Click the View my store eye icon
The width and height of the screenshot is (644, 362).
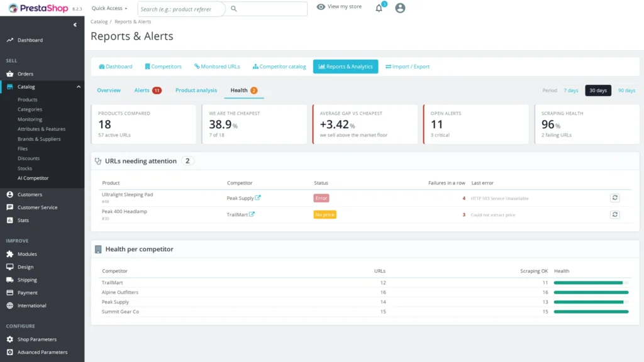click(321, 6)
